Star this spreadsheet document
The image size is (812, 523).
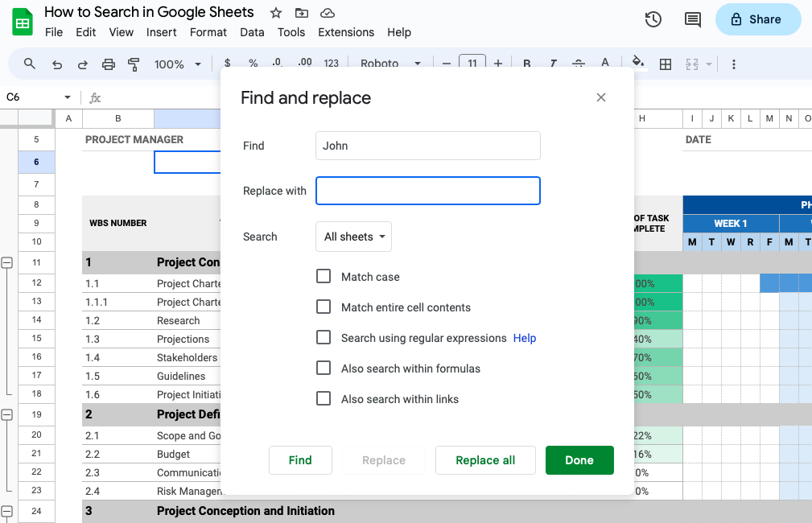(x=276, y=13)
